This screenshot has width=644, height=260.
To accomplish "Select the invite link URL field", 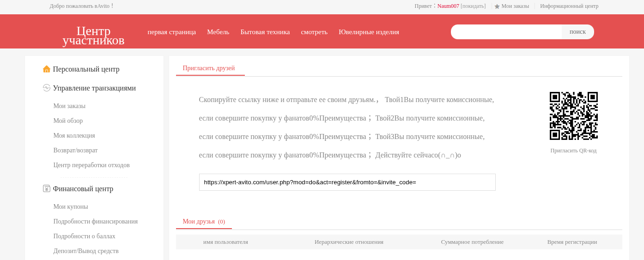I will (x=347, y=182).
